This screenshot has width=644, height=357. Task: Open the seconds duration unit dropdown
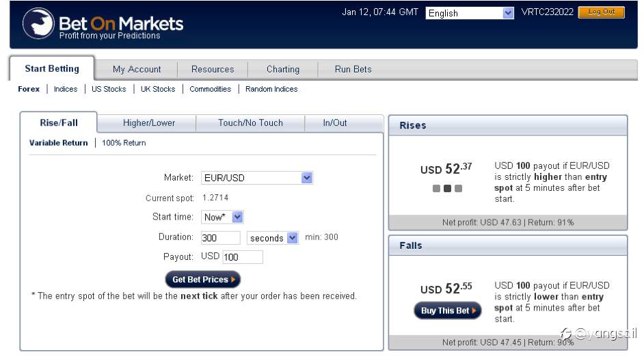pyautogui.click(x=272, y=238)
